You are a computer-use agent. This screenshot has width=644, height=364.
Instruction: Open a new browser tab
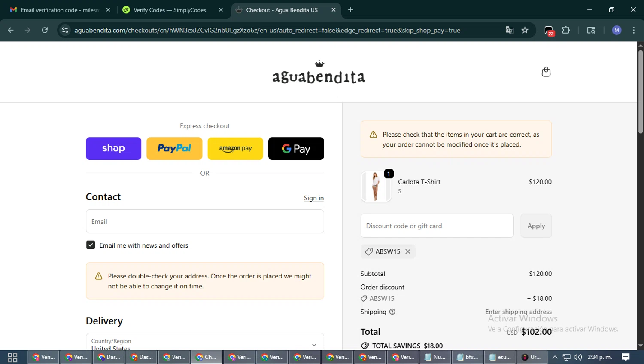[x=350, y=10]
